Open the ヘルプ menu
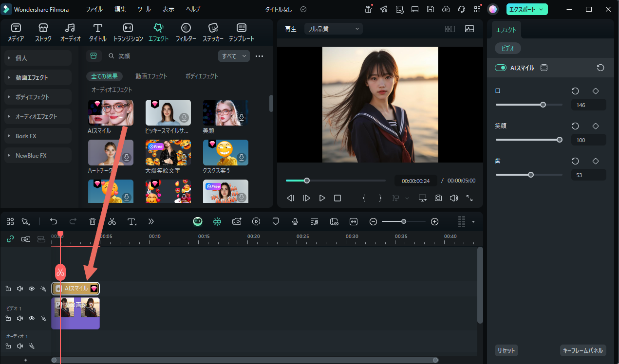The image size is (619, 364). click(193, 9)
